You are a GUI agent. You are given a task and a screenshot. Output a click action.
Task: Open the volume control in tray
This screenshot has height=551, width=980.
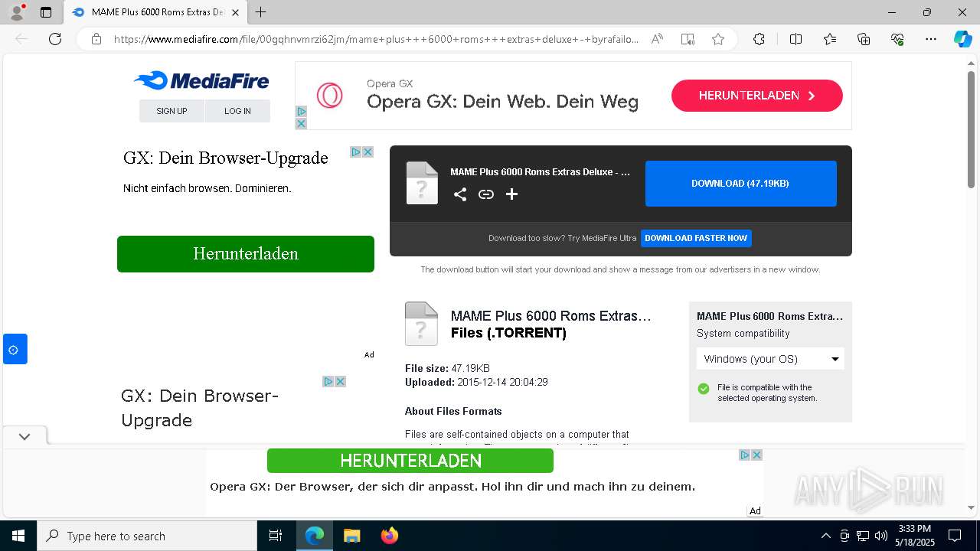click(x=880, y=536)
